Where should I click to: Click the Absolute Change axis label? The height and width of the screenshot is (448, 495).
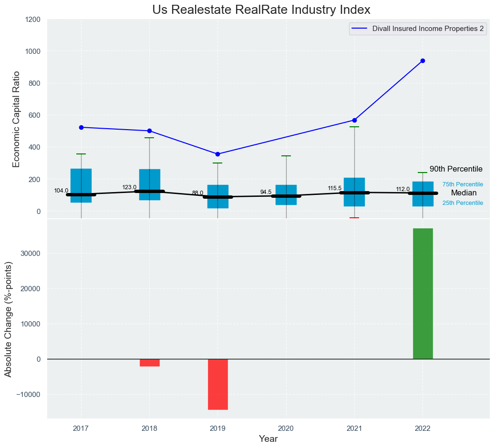[9, 319]
